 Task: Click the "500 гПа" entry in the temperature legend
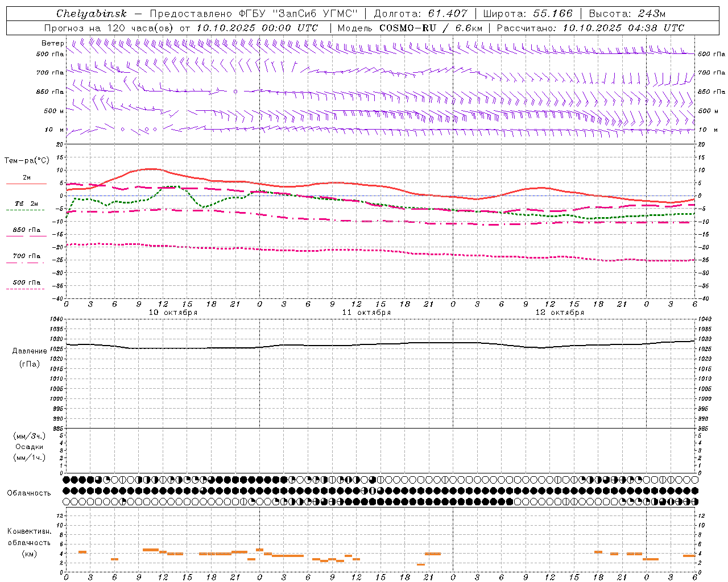[27, 282]
